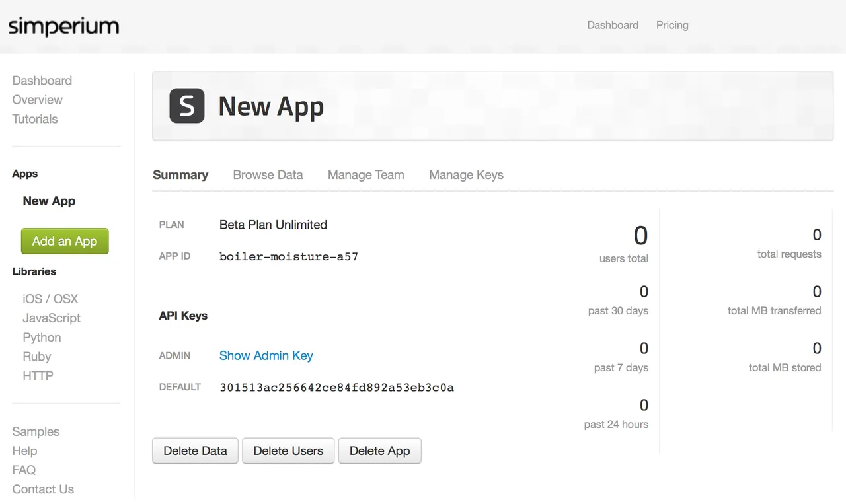Open HTTP library link

38,375
